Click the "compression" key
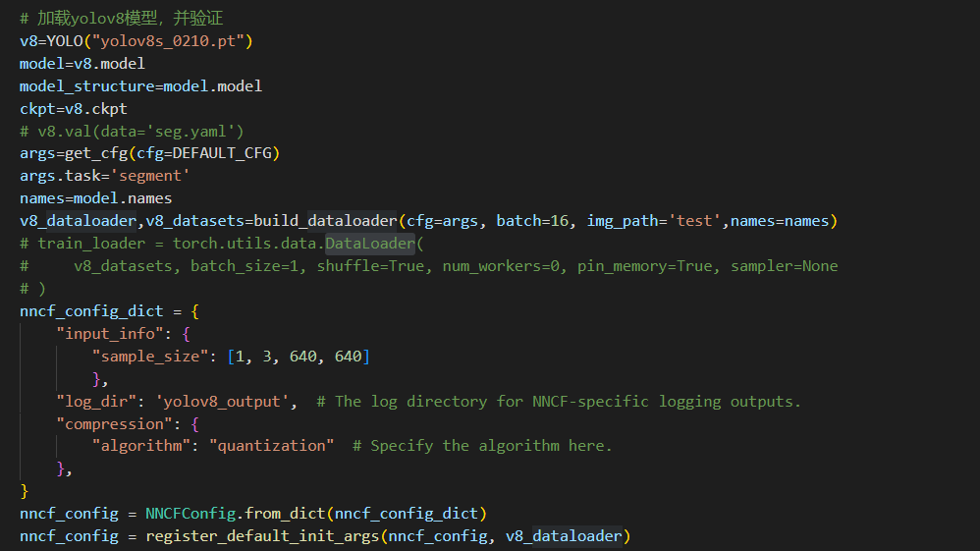This screenshot has width=980, height=551. click(114, 423)
